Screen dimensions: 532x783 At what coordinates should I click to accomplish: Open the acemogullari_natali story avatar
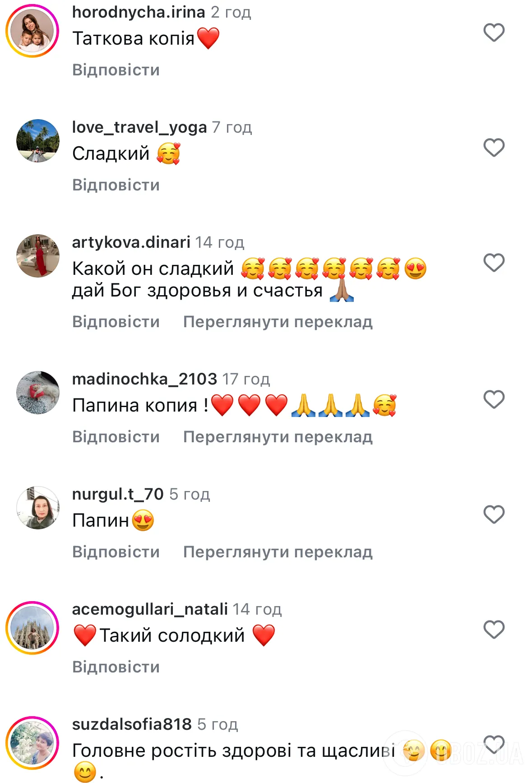tap(32, 628)
